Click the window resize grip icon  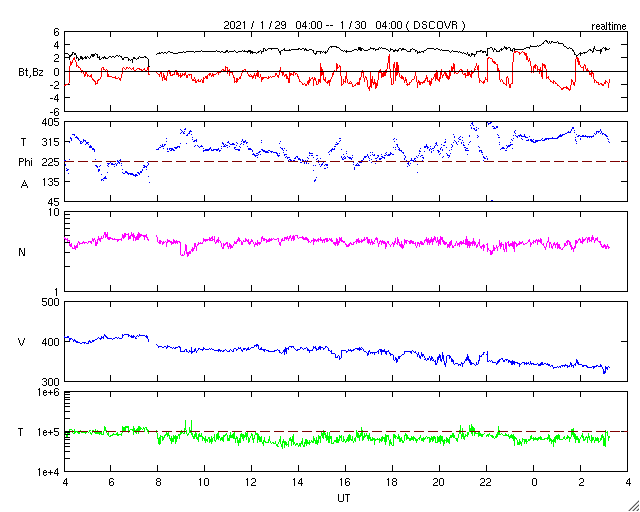point(634,506)
